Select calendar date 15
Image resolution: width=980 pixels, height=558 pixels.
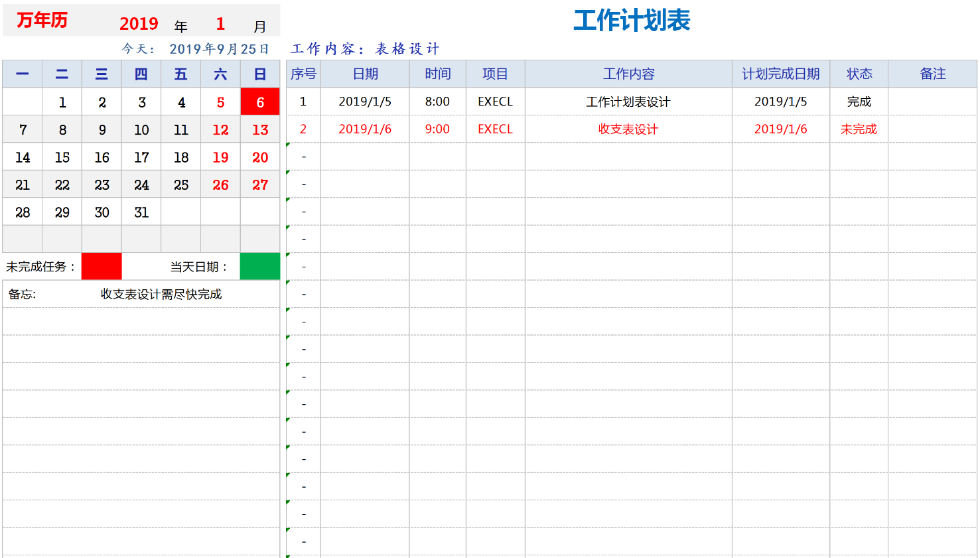pos(62,157)
